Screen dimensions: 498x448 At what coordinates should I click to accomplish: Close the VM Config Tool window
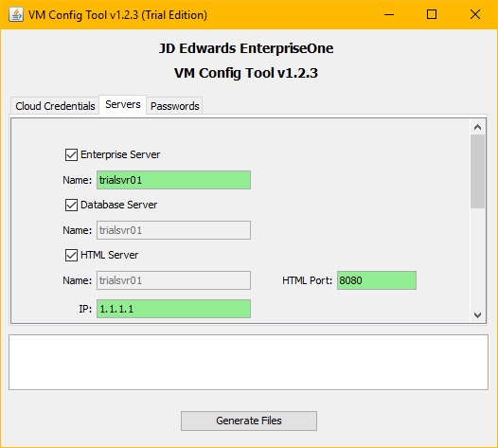tap(475, 14)
